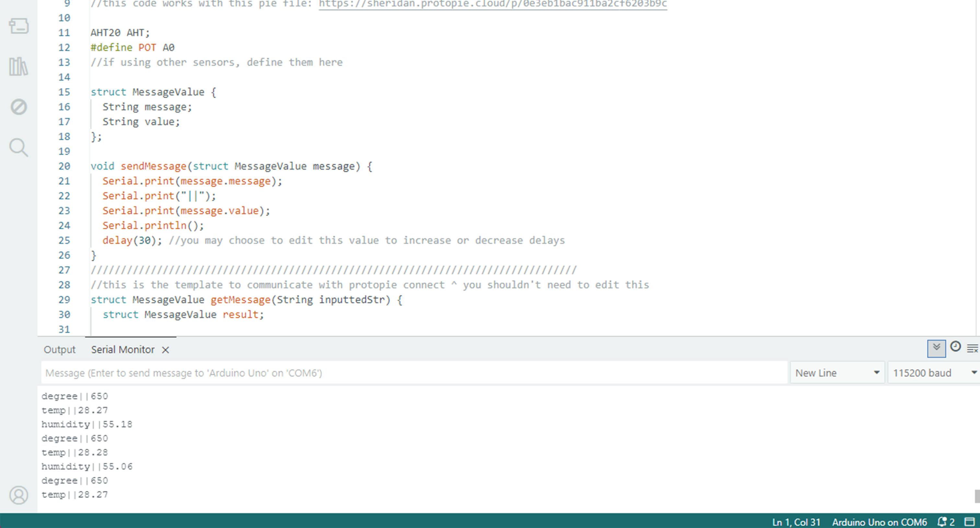Open the New Line ending dropdown
The image size is (980, 528).
tap(837, 373)
